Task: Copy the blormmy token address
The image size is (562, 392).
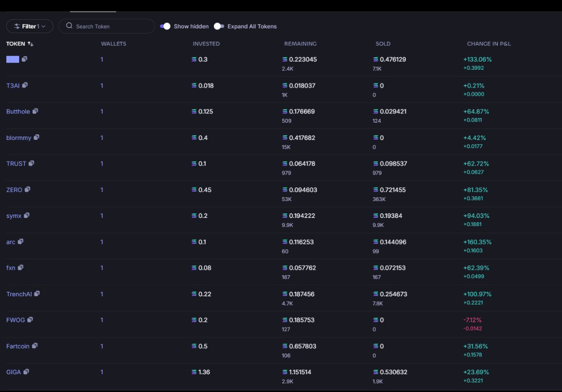Action: tap(36, 138)
